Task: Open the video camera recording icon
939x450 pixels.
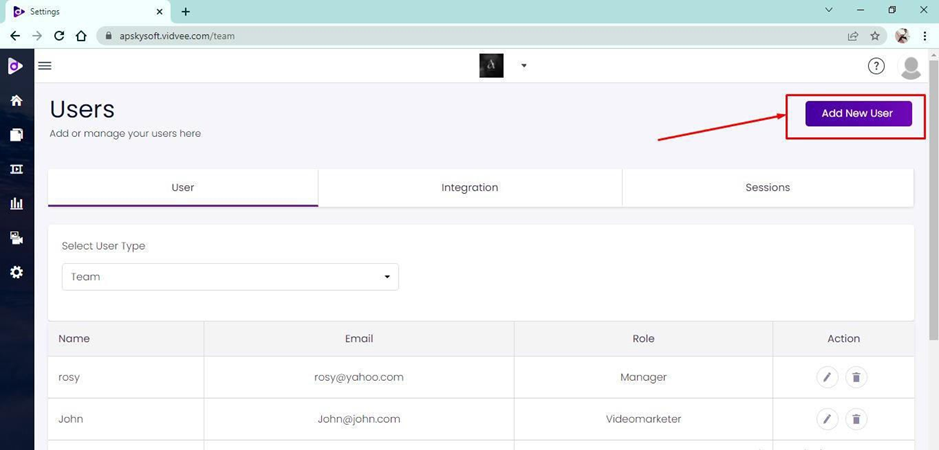Action: pyautogui.click(x=17, y=238)
